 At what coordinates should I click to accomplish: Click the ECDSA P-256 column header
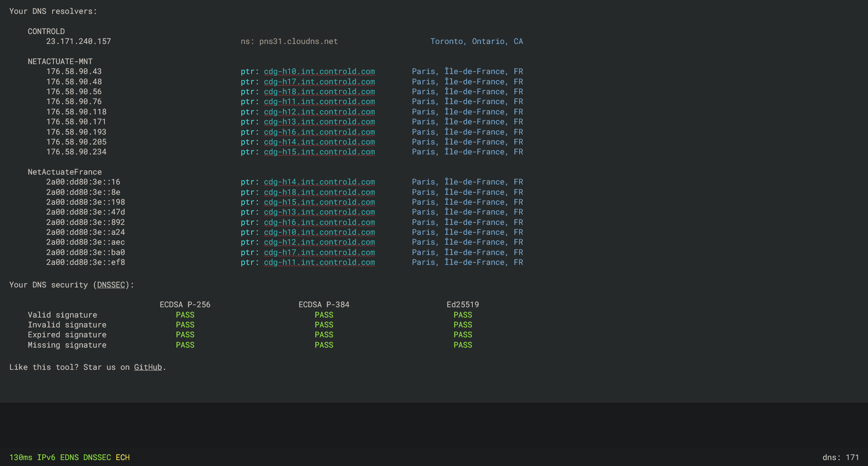(185, 304)
